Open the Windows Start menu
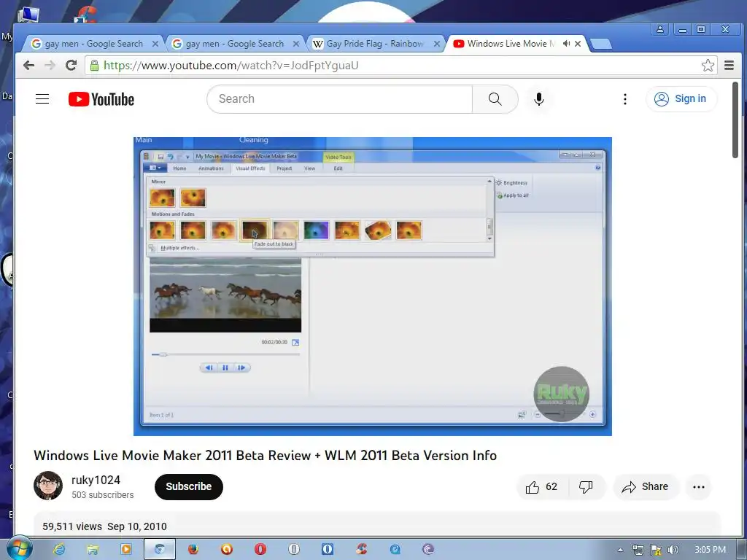 (18, 548)
